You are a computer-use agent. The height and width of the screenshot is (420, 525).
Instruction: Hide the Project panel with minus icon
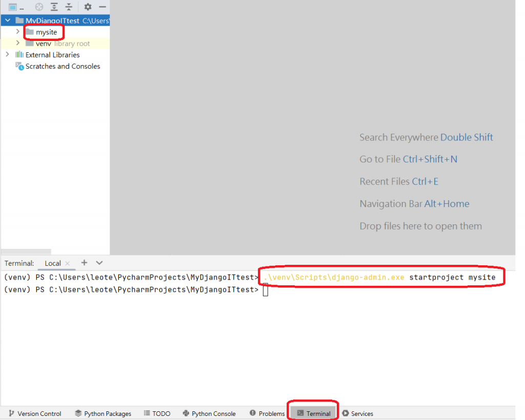(103, 7)
